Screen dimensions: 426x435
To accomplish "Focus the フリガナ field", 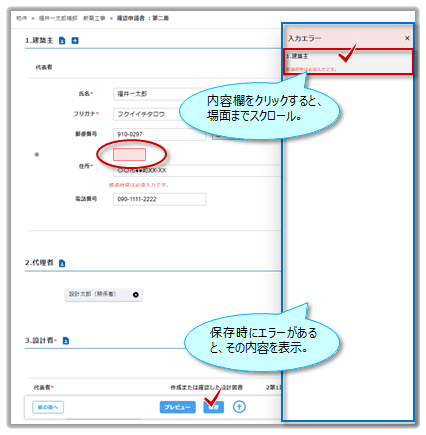I will [x=149, y=114].
